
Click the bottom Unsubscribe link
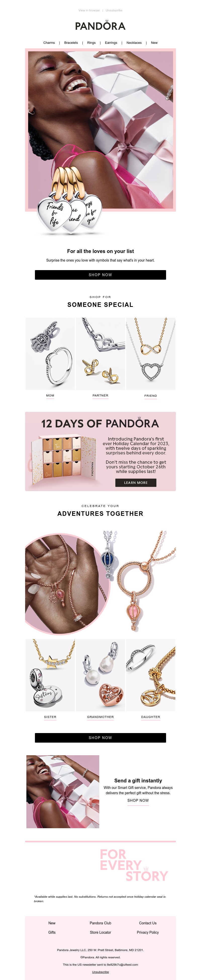coord(100,972)
